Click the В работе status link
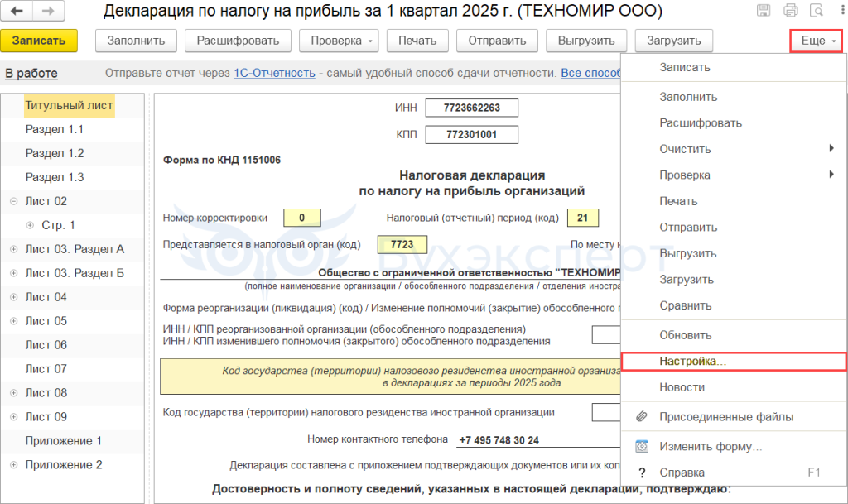Viewport: 848px width, 504px height. [x=31, y=73]
